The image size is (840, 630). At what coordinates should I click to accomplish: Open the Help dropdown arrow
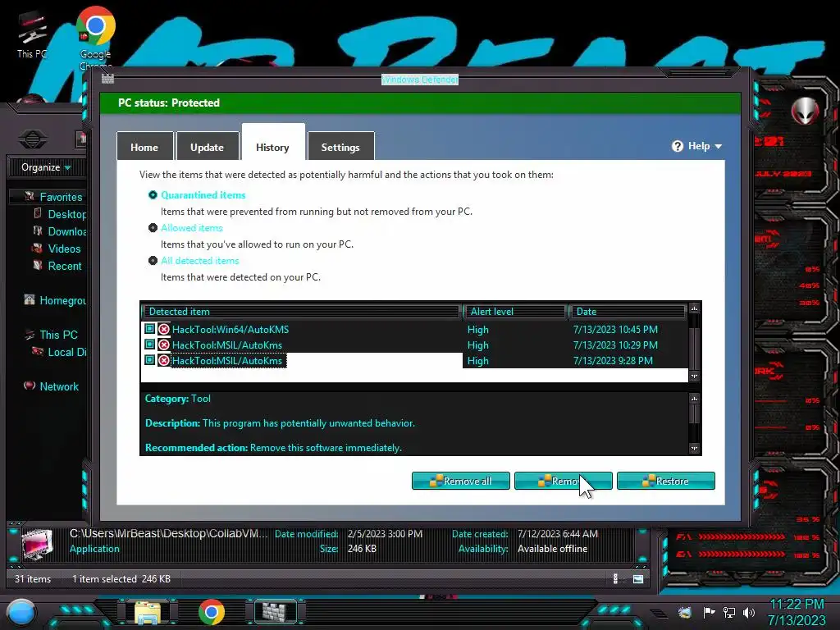[x=719, y=146]
